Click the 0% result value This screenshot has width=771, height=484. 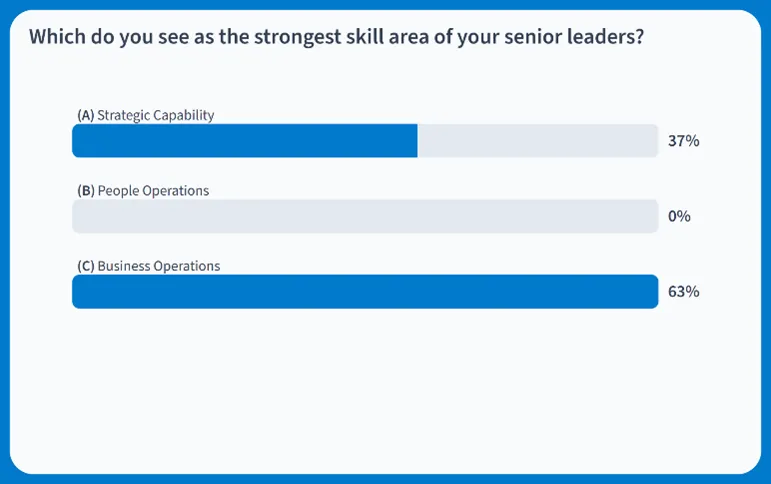[680, 216]
